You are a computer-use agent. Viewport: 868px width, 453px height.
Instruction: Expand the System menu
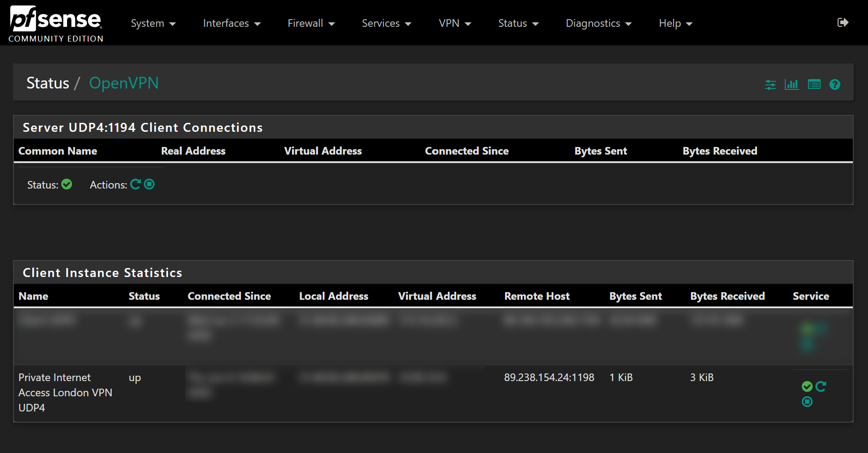tap(153, 23)
